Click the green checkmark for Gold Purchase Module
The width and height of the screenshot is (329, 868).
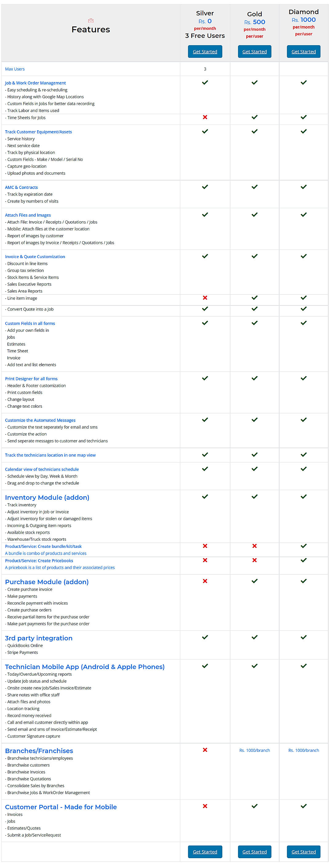pos(255,581)
